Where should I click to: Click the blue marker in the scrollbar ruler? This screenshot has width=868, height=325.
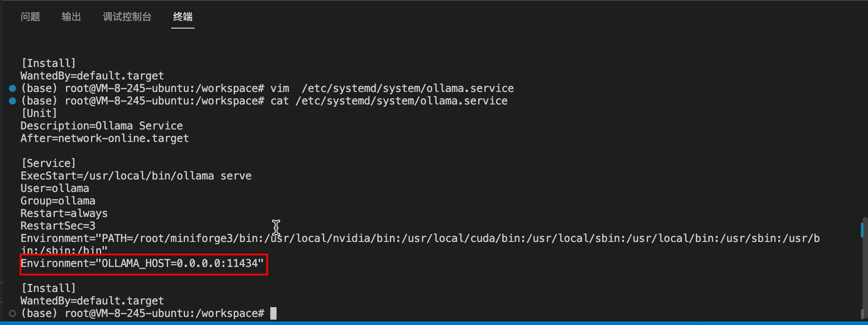(x=862, y=230)
